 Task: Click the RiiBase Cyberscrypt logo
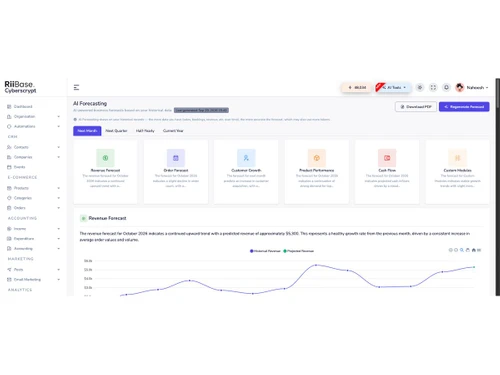(20, 87)
